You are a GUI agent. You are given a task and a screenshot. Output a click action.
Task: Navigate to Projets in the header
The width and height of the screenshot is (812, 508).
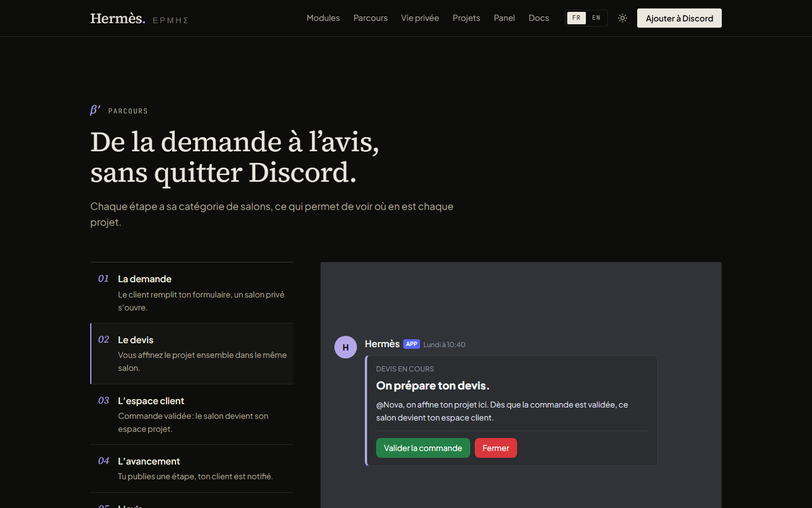pyautogui.click(x=466, y=18)
